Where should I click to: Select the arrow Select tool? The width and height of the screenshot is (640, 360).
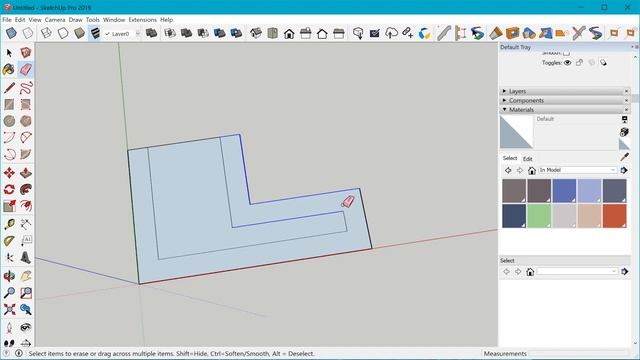[x=9, y=53]
